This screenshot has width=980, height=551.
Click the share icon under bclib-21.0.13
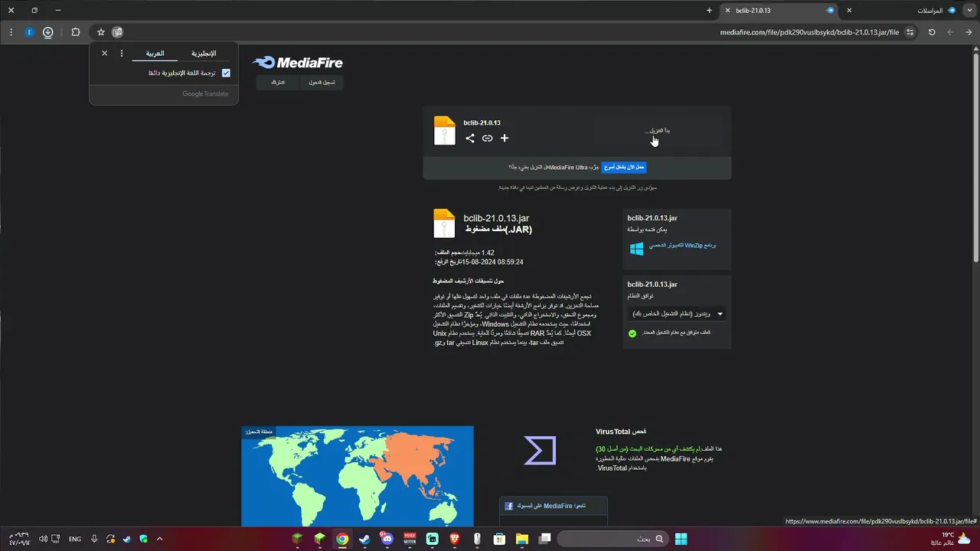[x=470, y=139]
